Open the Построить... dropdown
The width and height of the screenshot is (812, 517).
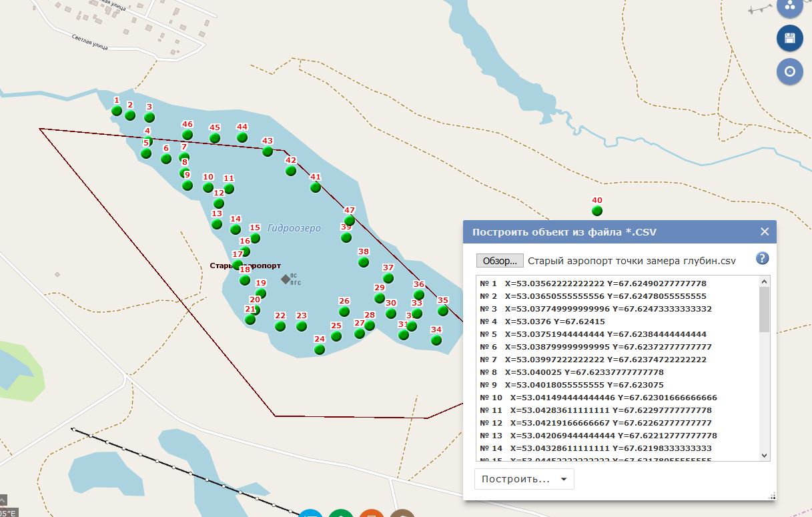524,479
